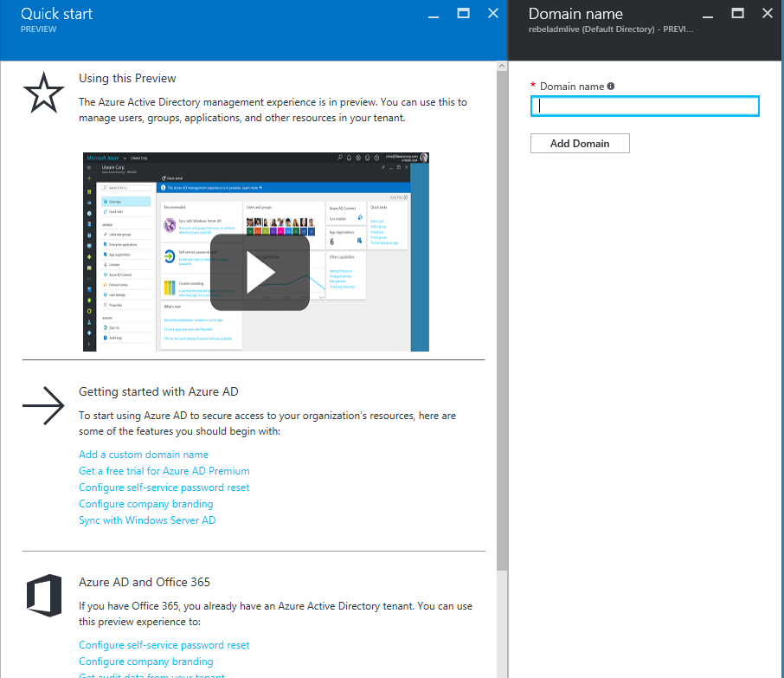Screen dimensions: 784x678
Task: Click the Add Domain button
Action: click(580, 144)
